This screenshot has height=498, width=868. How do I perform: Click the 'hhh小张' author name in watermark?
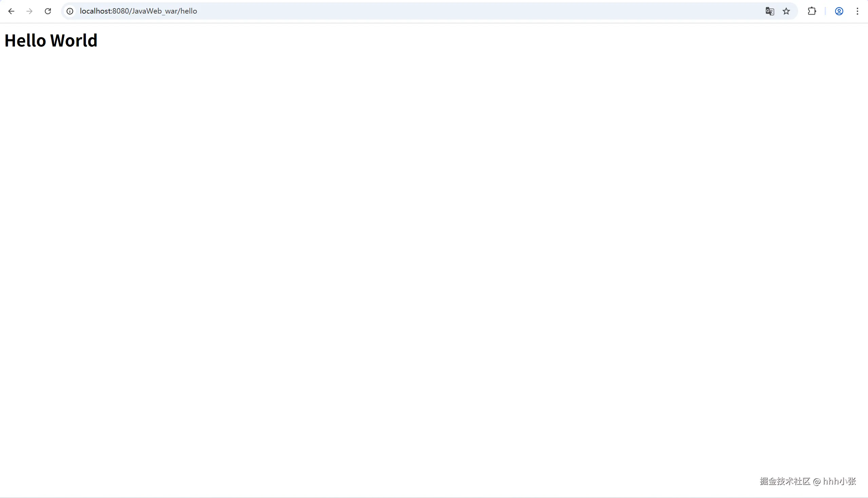(839, 481)
